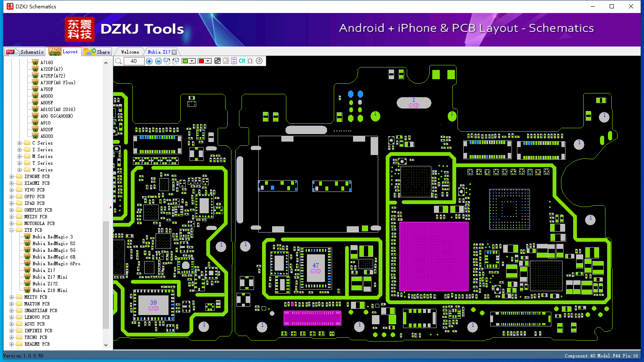Viewport: 644px width, 362px height.
Task: Click the green color swatch
Action: (x=186, y=61)
